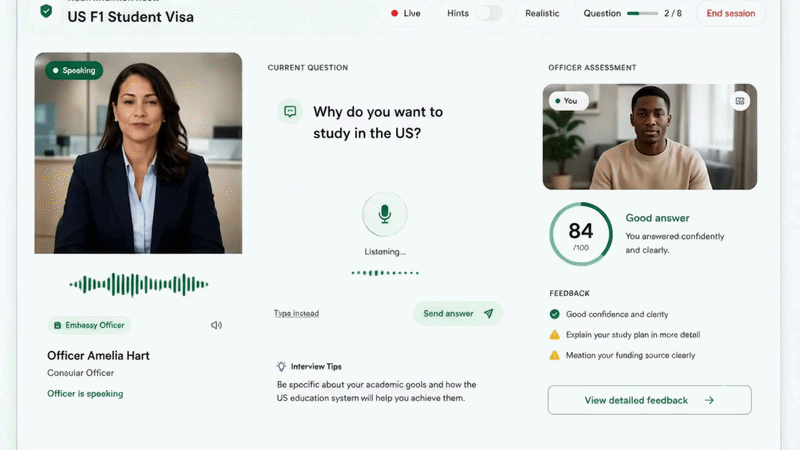Screen dimensions: 800x450
Task: Click the Embassy Officer badge
Action: click(90, 325)
